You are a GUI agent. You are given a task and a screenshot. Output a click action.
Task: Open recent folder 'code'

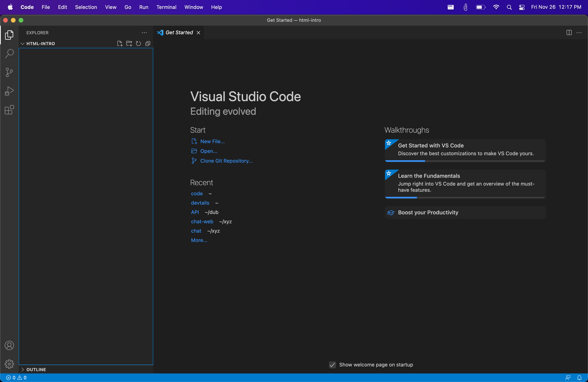pos(197,194)
